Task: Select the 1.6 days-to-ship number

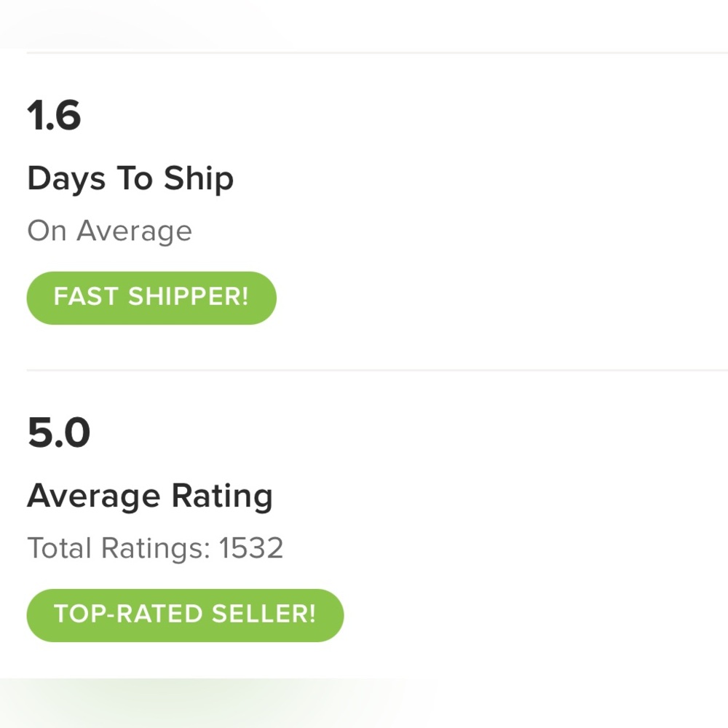Action: click(x=55, y=116)
